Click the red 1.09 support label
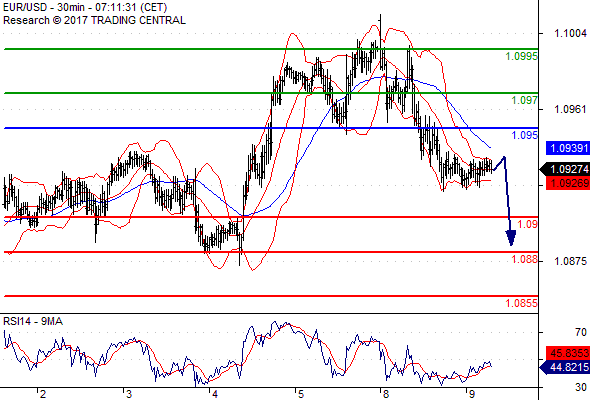This screenshot has height=400, width=590. click(x=528, y=224)
